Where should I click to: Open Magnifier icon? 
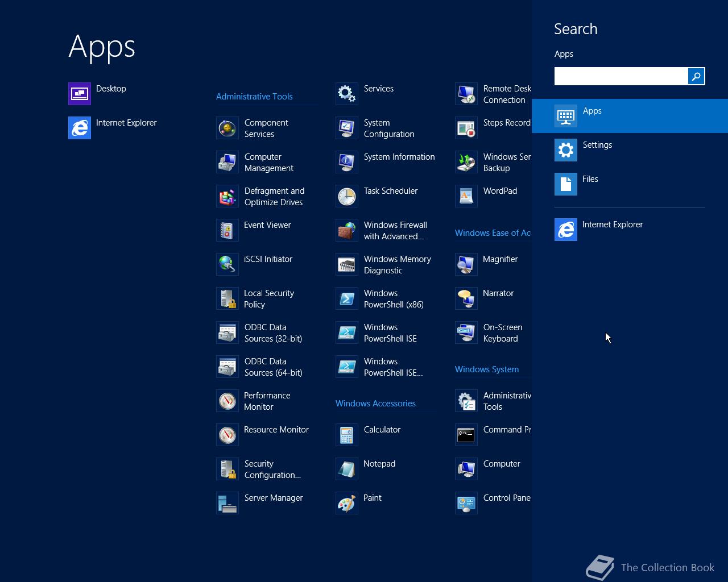coord(466,264)
